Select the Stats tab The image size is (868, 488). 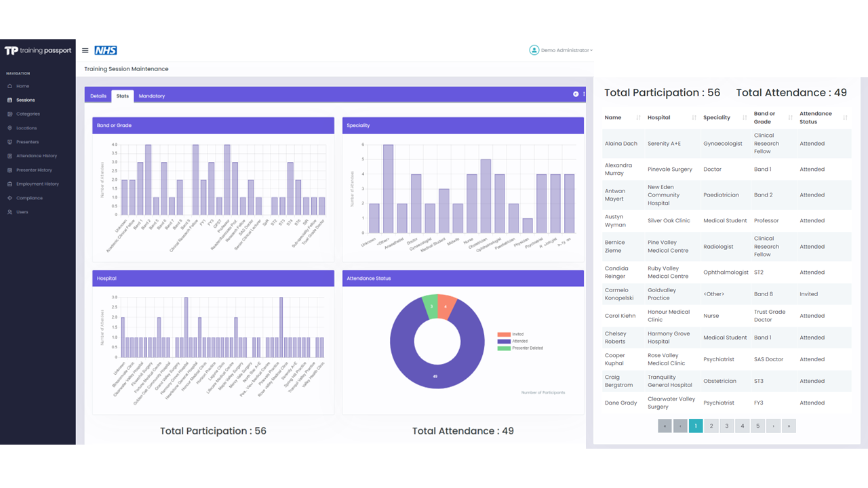pos(123,96)
